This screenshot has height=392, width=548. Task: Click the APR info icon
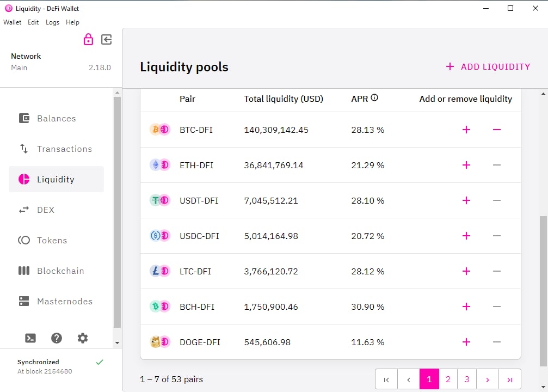tap(374, 99)
